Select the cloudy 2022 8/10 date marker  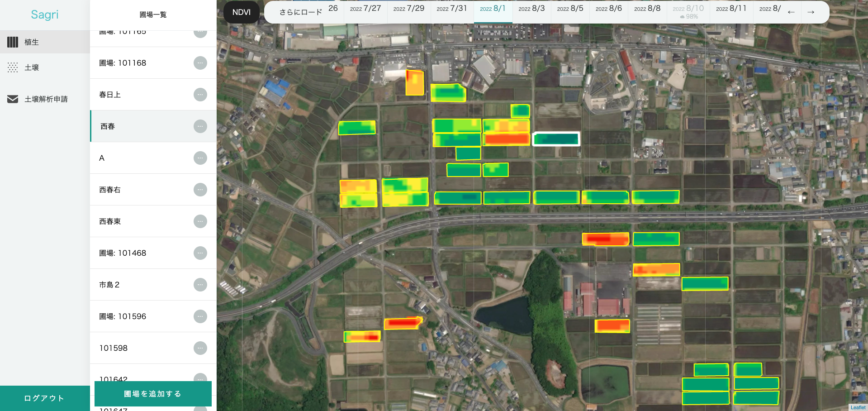pyautogui.click(x=688, y=12)
